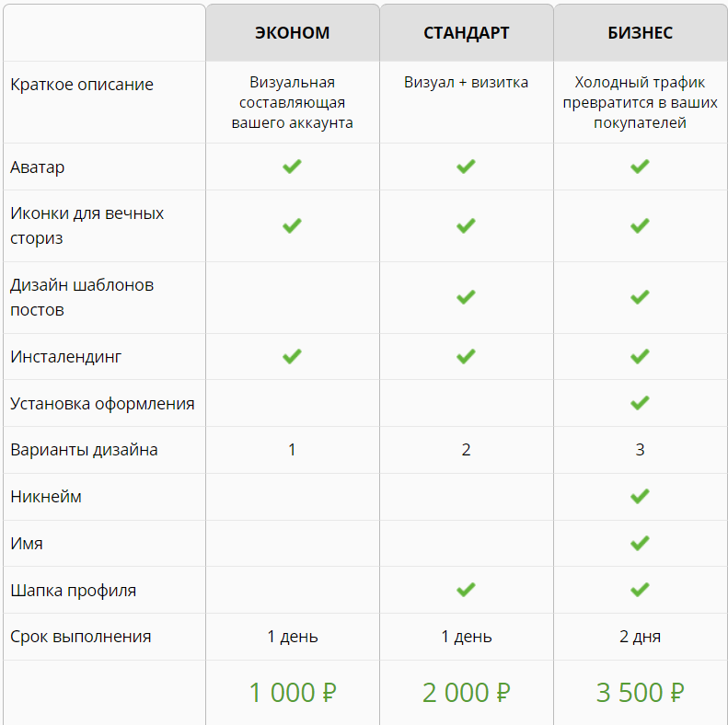The width and height of the screenshot is (728, 725).
Task: Click the 2 000 ₽ price
Action: (466, 693)
